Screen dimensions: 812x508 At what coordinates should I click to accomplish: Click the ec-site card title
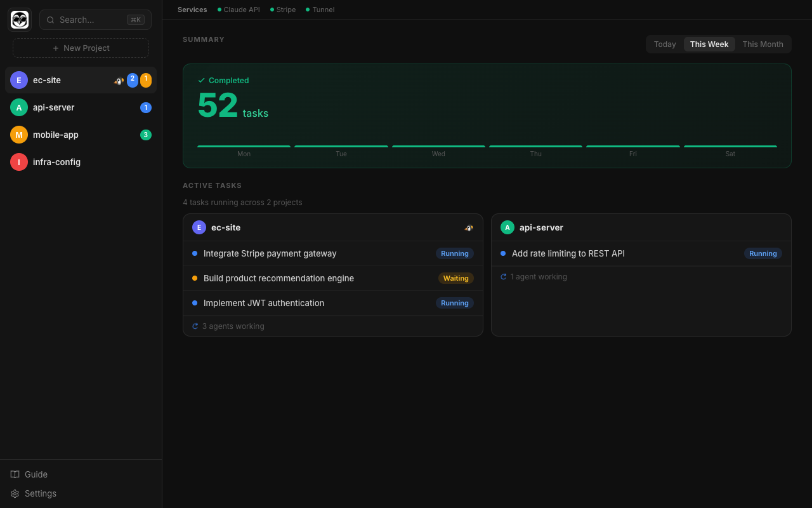[x=226, y=227]
